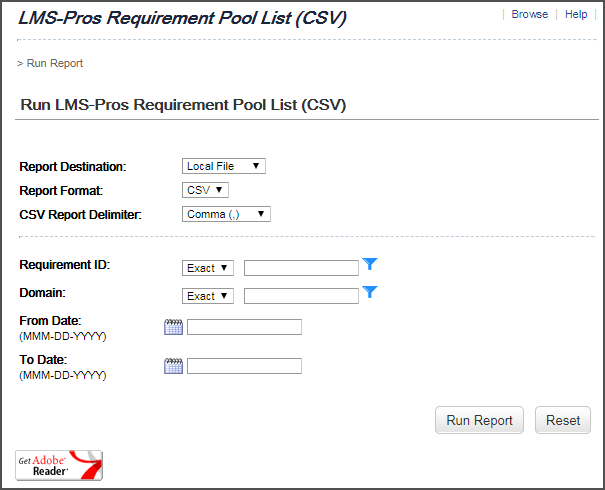Click into the From Date field
Viewport: 605px width, 490px height.
[x=244, y=327]
